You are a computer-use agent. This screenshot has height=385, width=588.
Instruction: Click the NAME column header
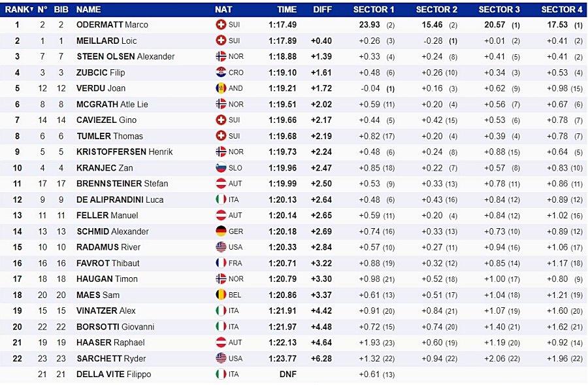click(x=88, y=9)
